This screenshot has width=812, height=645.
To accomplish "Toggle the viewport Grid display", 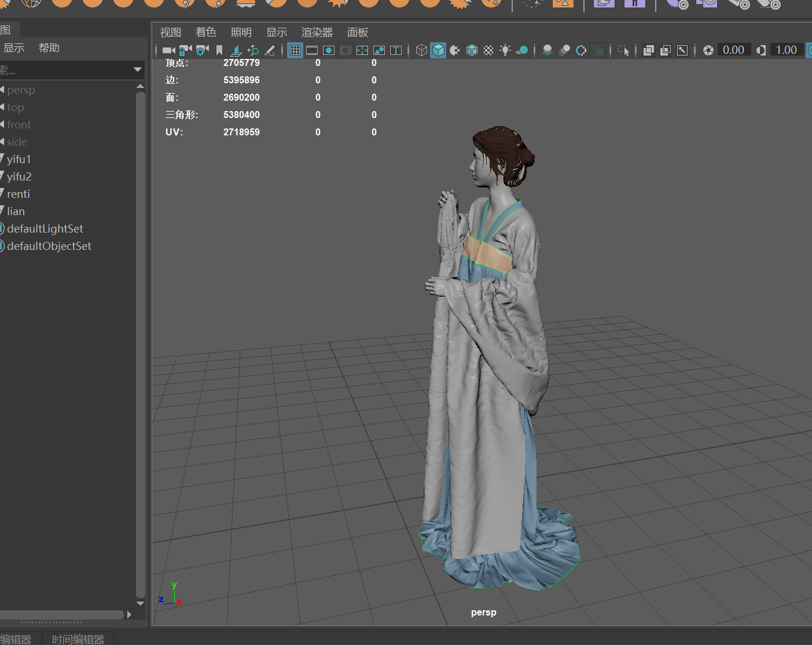I will (295, 50).
